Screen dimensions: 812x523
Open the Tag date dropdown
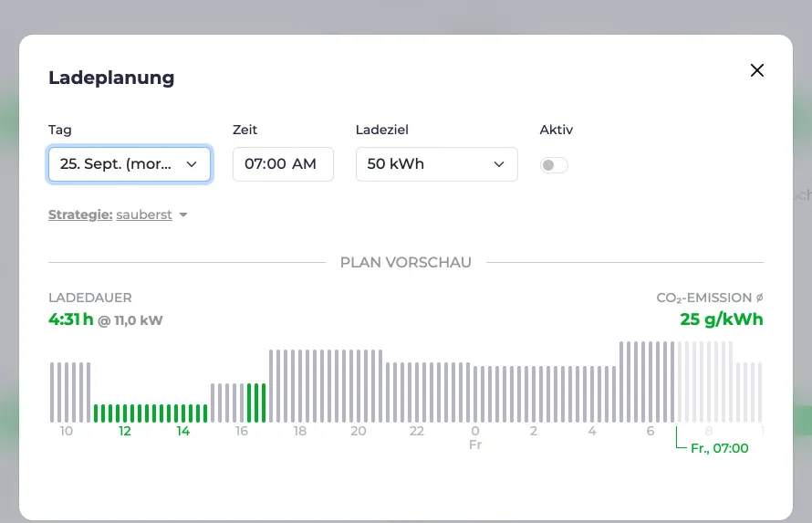130,164
